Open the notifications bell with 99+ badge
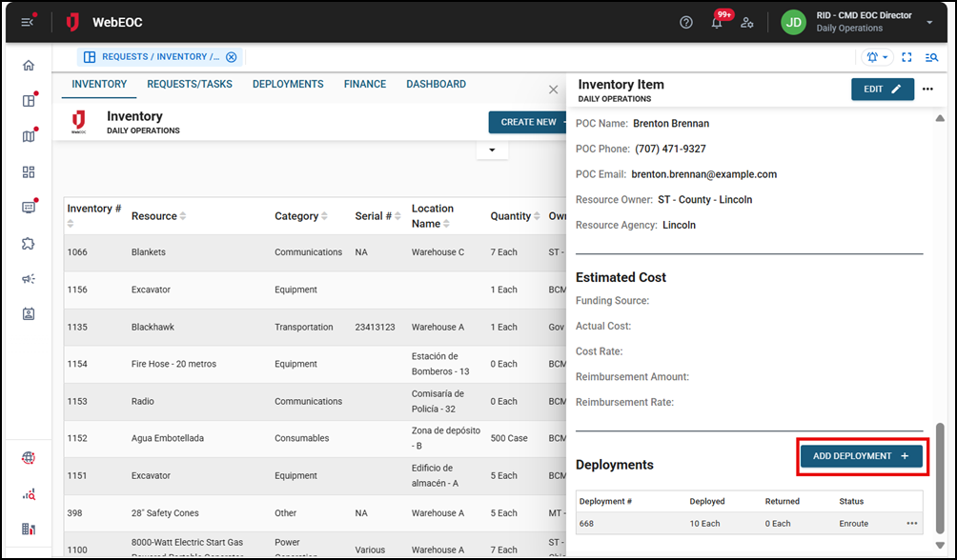This screenshot has height=560, width=957. click(x=718, y=22)
